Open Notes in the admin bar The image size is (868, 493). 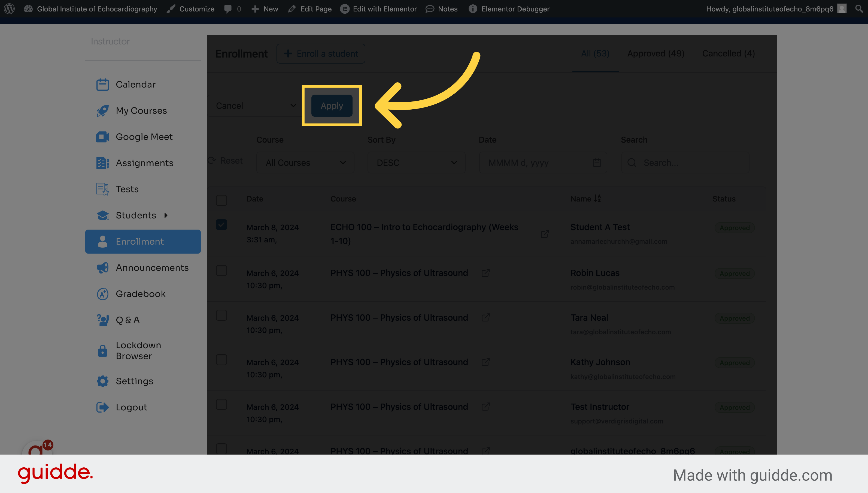point(442,9)
